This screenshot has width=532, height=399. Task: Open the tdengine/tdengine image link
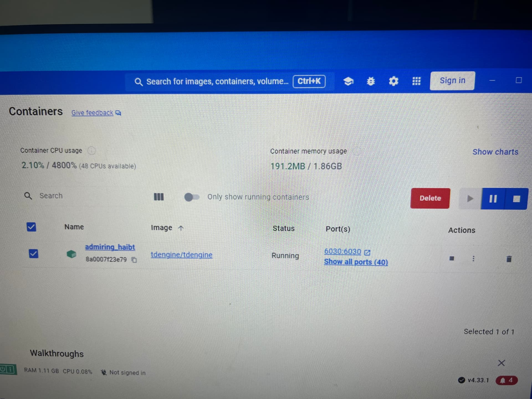point(181,255)
